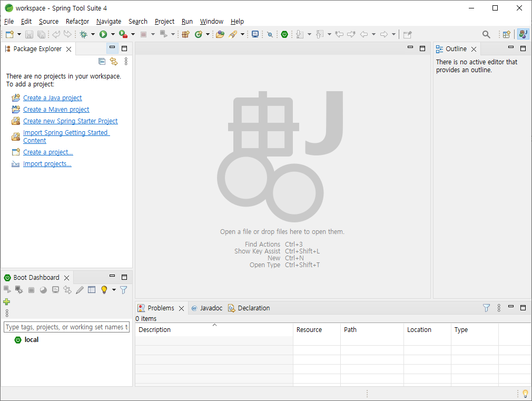Click the Problems view filter funnel icon
This screenshot has height=401, width=532.
click(486, 308)
